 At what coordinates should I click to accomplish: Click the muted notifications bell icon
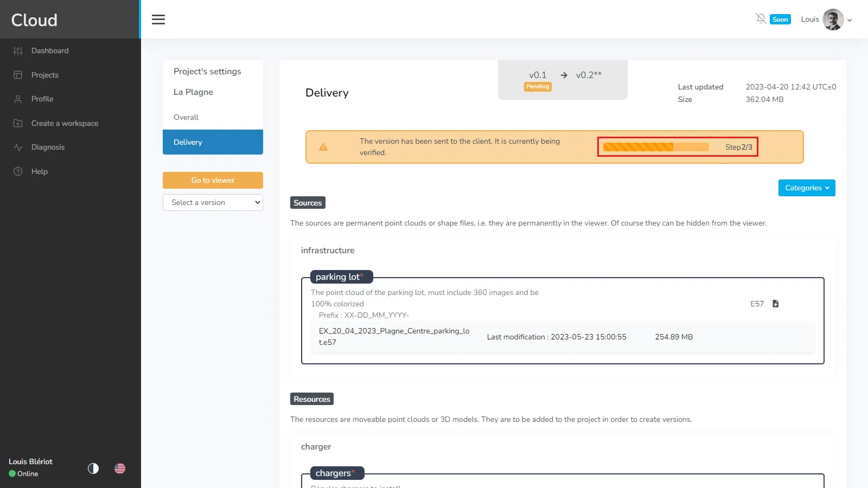pos(761,18)
